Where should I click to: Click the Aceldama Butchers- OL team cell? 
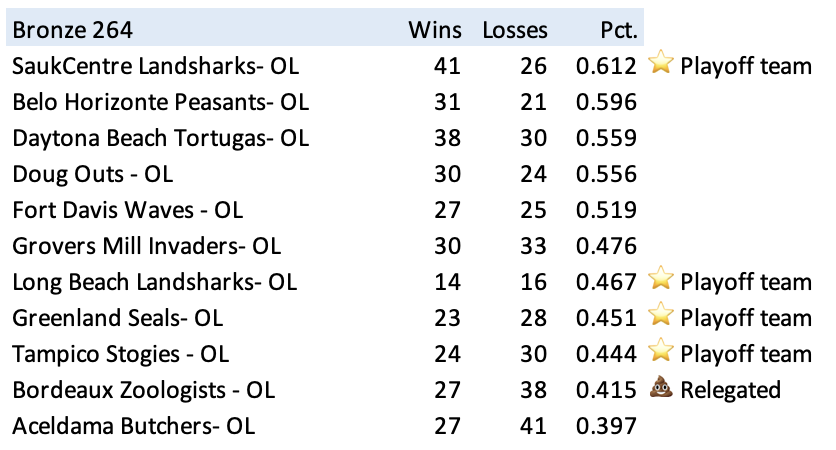click(133, 426)
